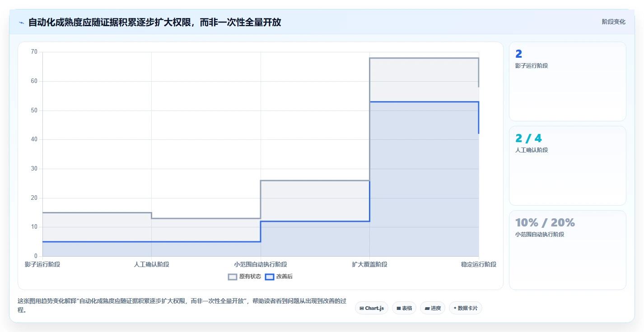Image resolution: width=644 pixels, height=332 pixels.
Task: Click the x-axis label 稳定运行阶段
Action: click(479, 264)
